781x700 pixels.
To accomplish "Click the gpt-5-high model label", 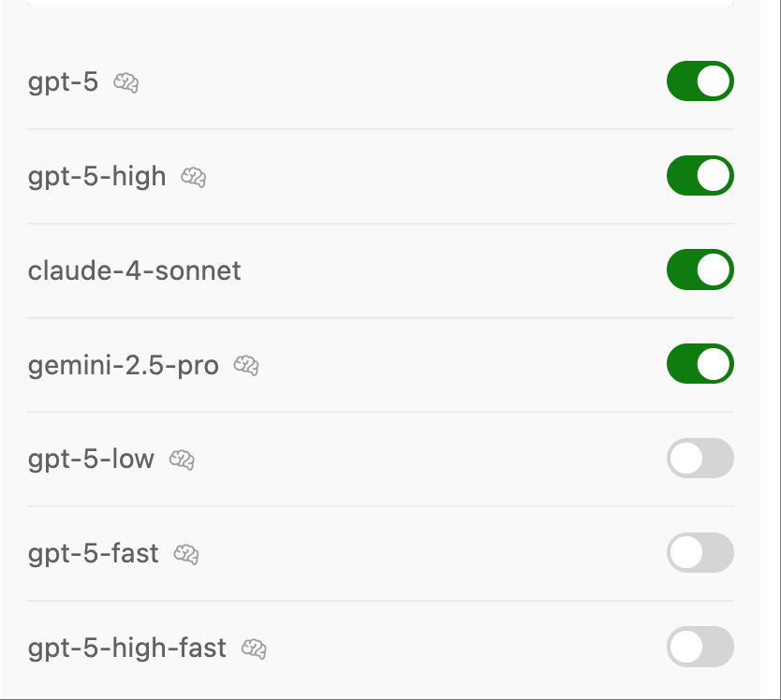I will click(97, 177).
